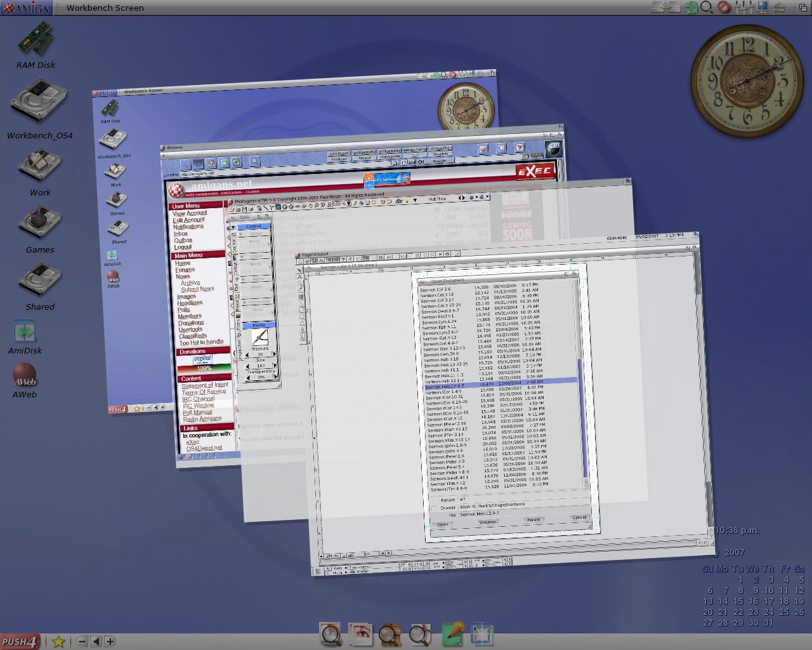Launch the AWeb browser icon
This screenshot has width=812, height=650.
pos(25,375)
